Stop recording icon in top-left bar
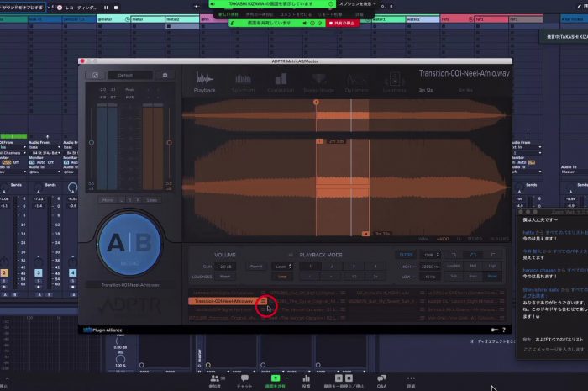 click(x=116, y=7)
